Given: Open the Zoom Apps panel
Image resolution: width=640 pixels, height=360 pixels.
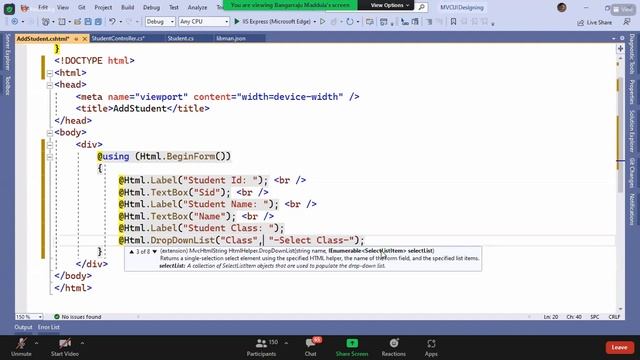Looking at the screenshot, I should [x=431, y=347].
